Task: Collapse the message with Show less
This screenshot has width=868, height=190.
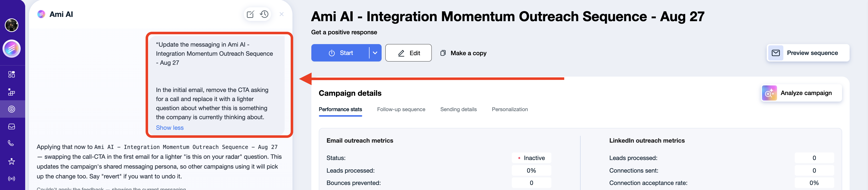Action: click(x=170, y=128)
